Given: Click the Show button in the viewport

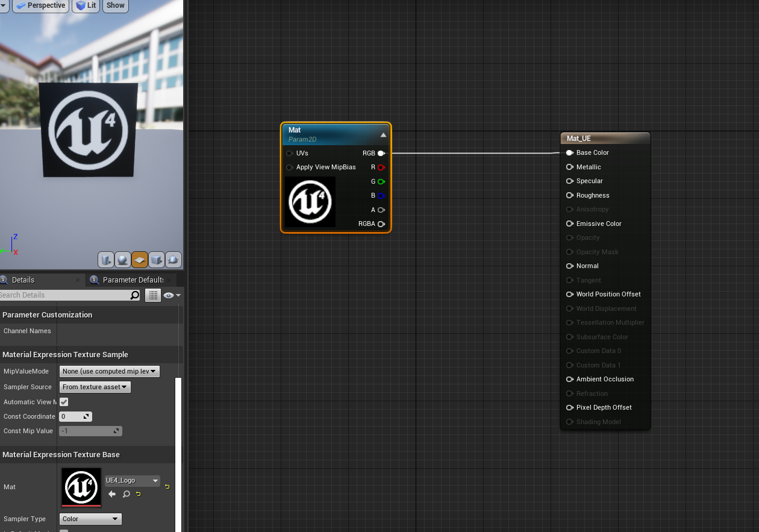Looking at the screenshot, I should (115, 5).
